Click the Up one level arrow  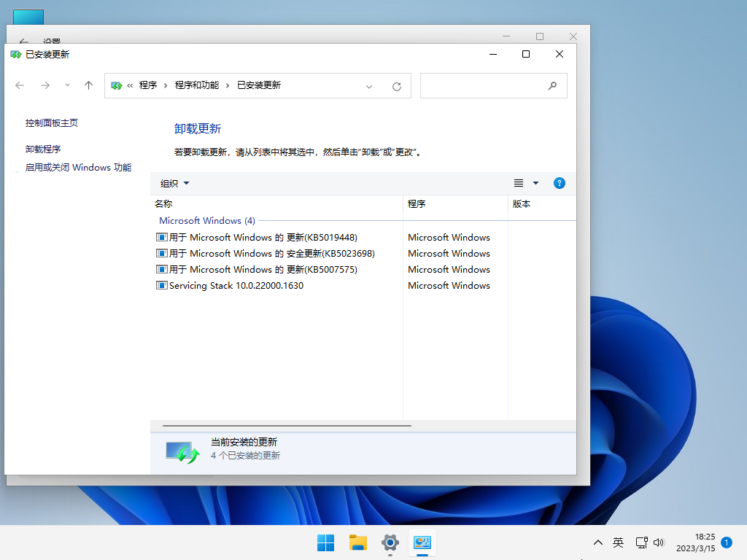[x=88, y=85]
